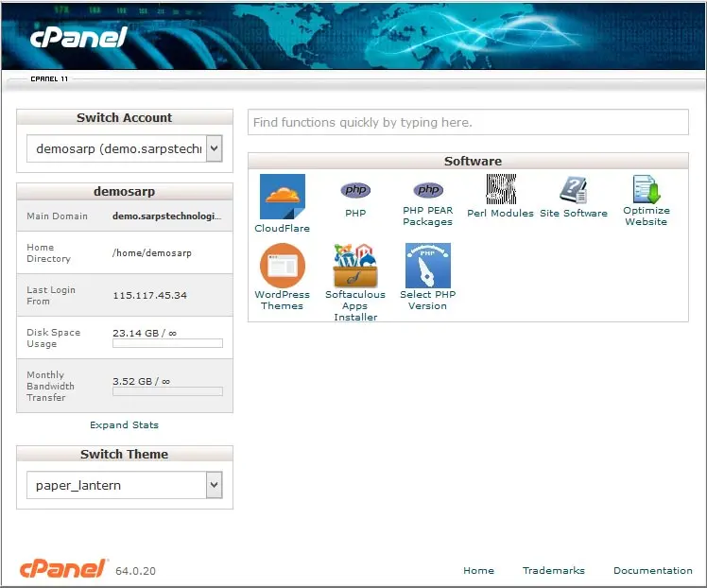Viewport: 707px width, 588px height.
Task: Open the Perl Modules icon
Action: tap(501, 189)
